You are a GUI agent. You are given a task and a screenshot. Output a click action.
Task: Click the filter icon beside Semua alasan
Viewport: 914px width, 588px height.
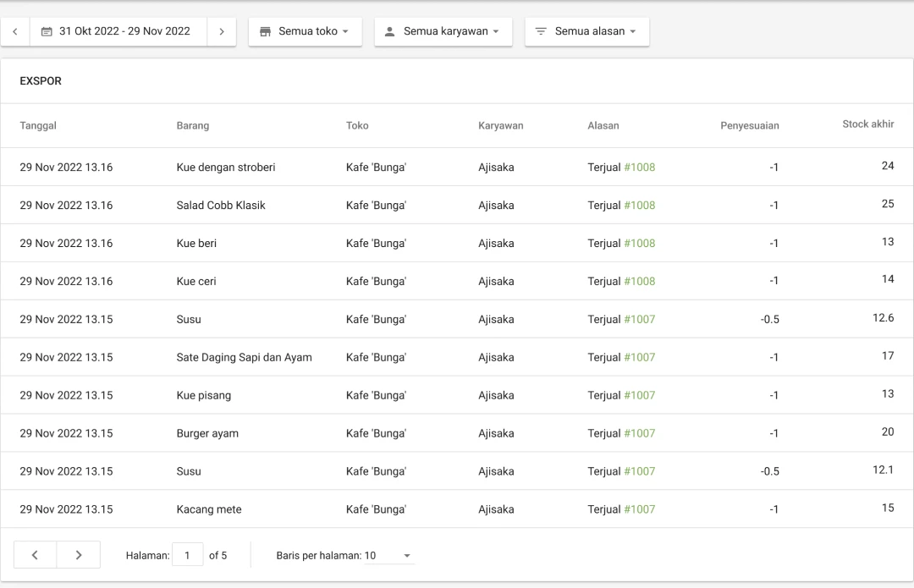[540, 31]
